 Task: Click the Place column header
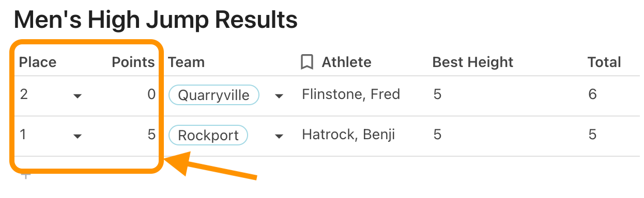[x=38, y=62]
